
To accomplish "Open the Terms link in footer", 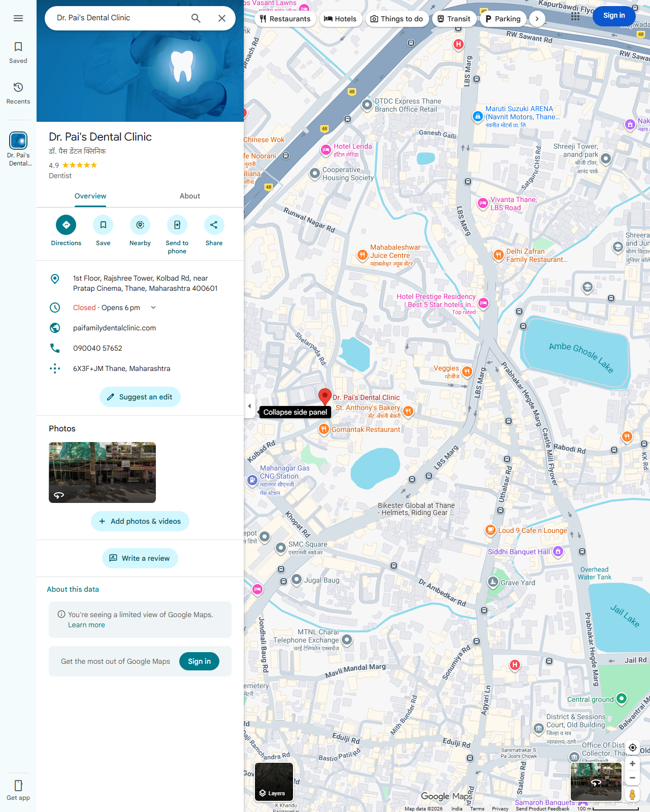I will coord(477,809).
